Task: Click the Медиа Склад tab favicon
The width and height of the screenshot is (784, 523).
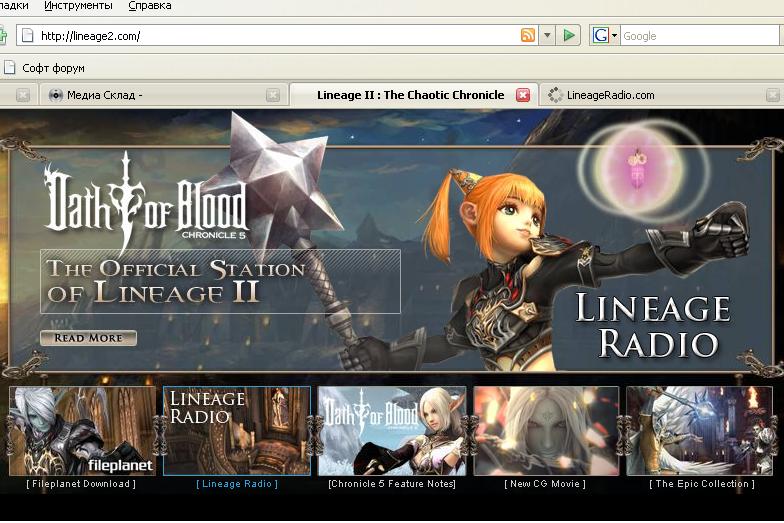Action: (x=56, y=95)
